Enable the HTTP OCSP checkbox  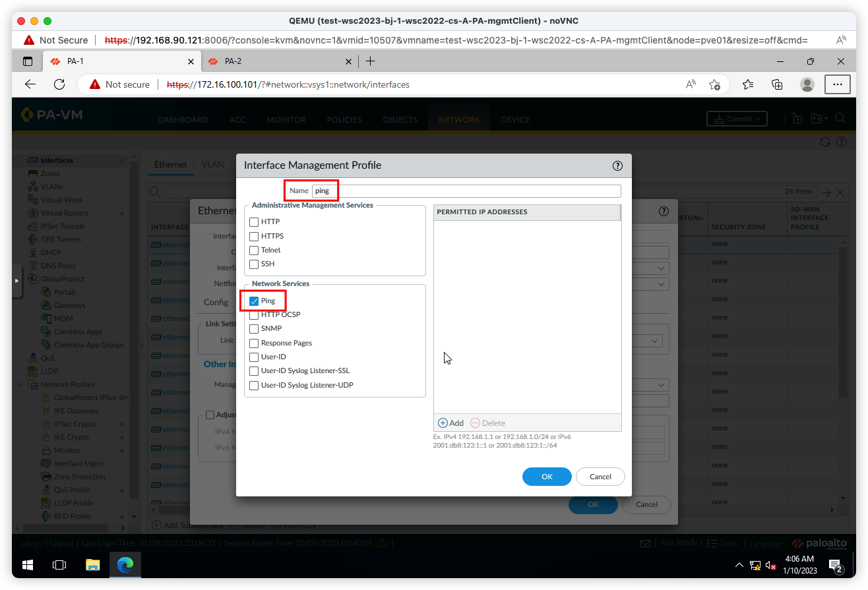[254, 314]
